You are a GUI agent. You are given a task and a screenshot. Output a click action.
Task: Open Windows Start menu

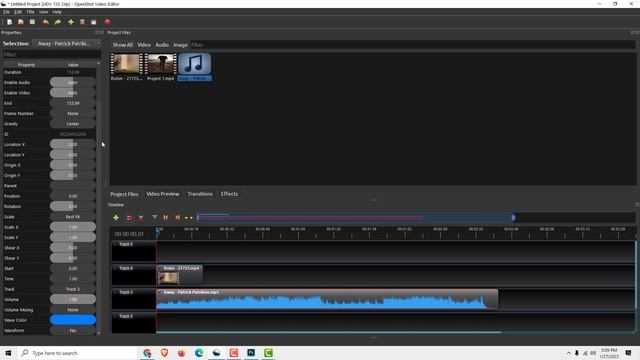[x=8, y=353]
